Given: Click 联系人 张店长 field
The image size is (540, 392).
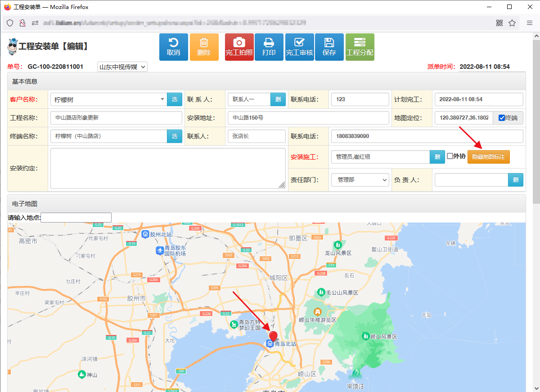Looking at the screenshot, I should pyautogui.click(x=256, y=136).
